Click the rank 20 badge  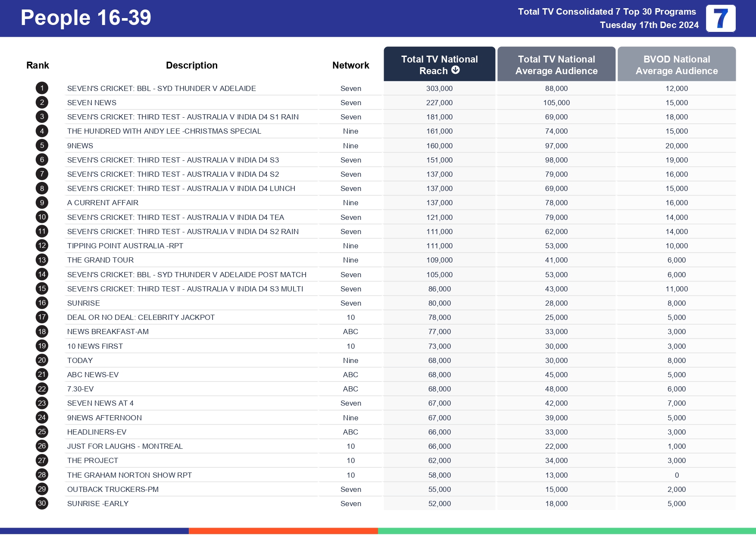pyautogui.click(x=41, y=360)
